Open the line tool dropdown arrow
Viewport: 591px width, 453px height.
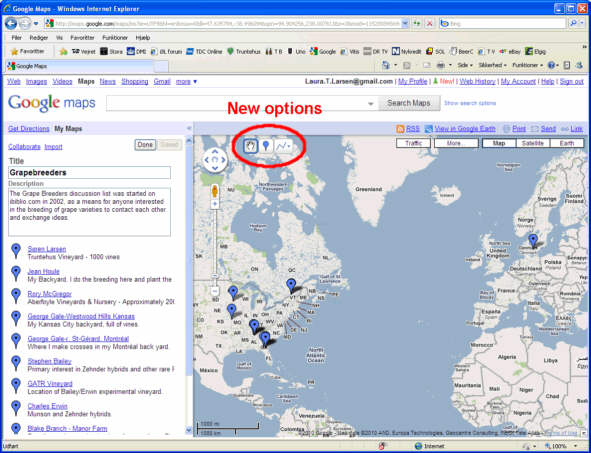(289, 146)
